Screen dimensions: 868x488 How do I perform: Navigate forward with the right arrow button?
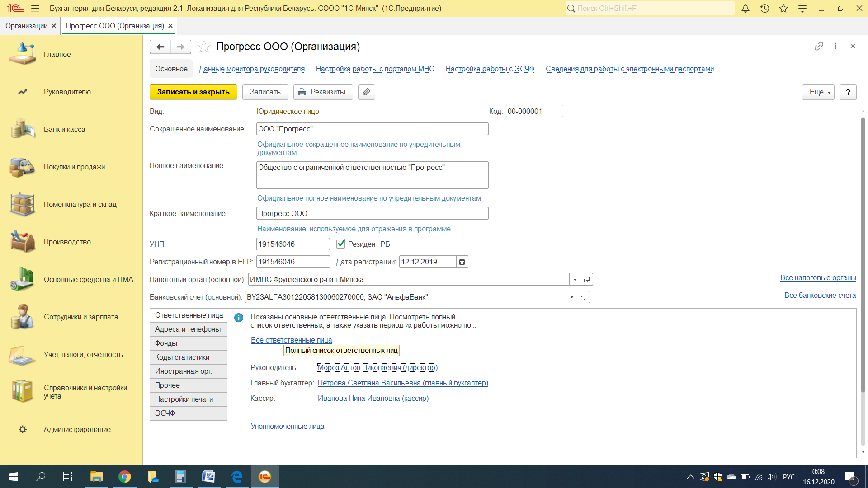180,47
